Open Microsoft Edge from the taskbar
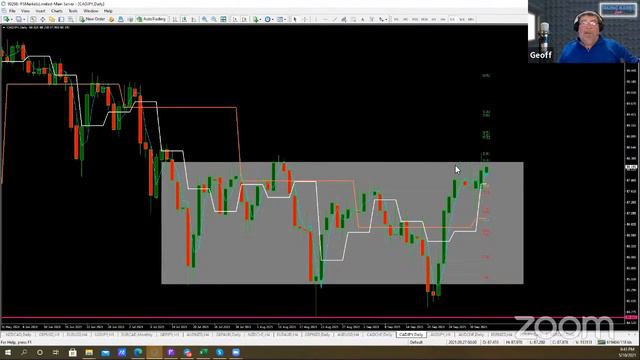The height and width of the screenshot is (360, 640). coord(138,352)
